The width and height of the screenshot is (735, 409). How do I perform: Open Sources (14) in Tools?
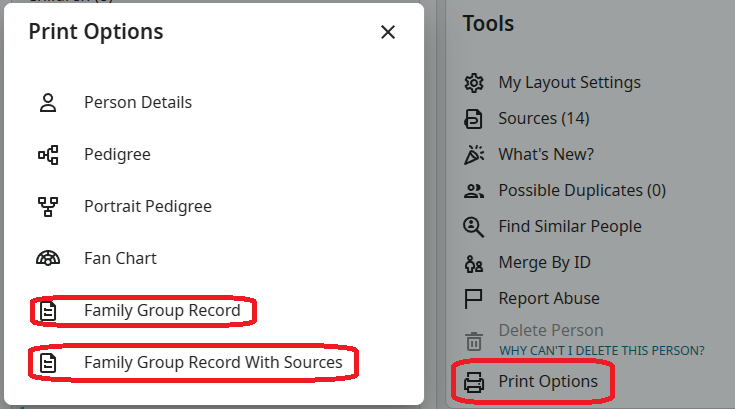(544, 119)
